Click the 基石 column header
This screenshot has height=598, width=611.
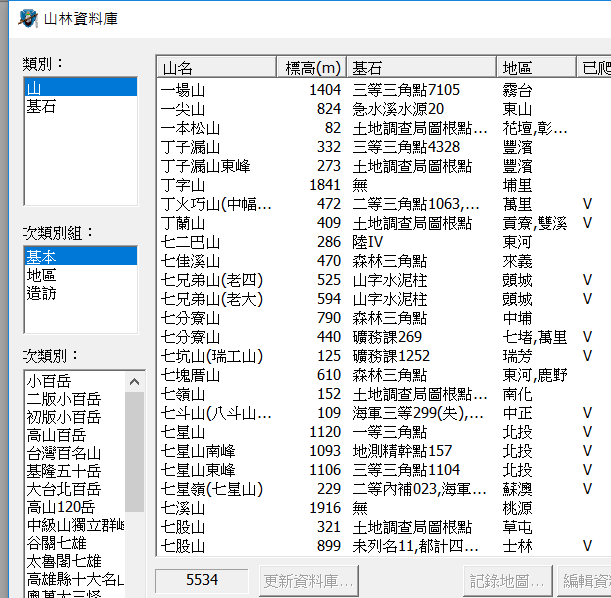[421, 68]
